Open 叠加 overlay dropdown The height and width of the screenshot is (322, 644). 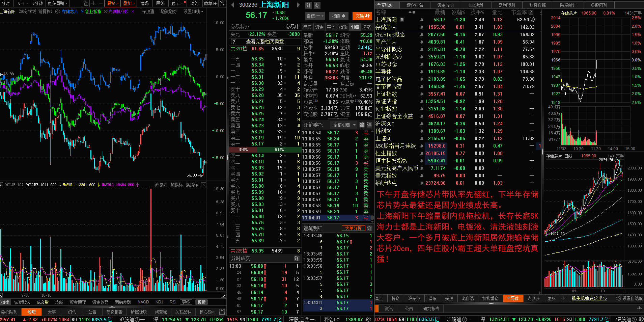[x=129, y=3]
